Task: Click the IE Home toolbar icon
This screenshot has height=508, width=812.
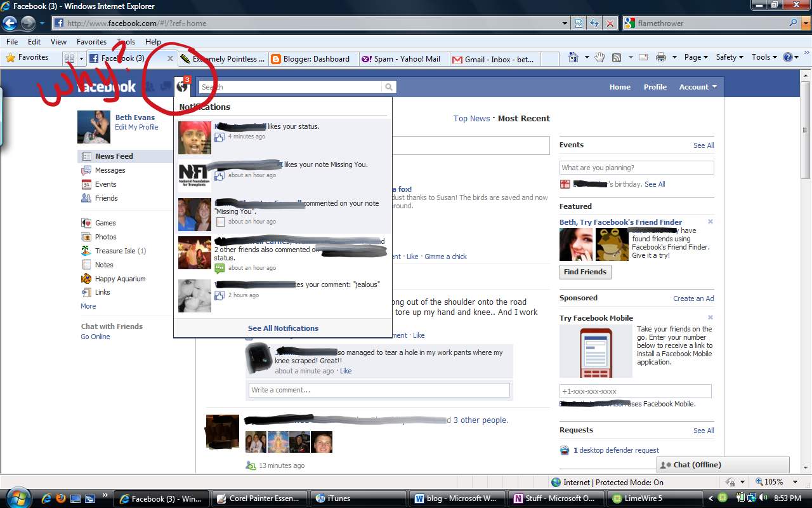Action: tap(573, 57)
